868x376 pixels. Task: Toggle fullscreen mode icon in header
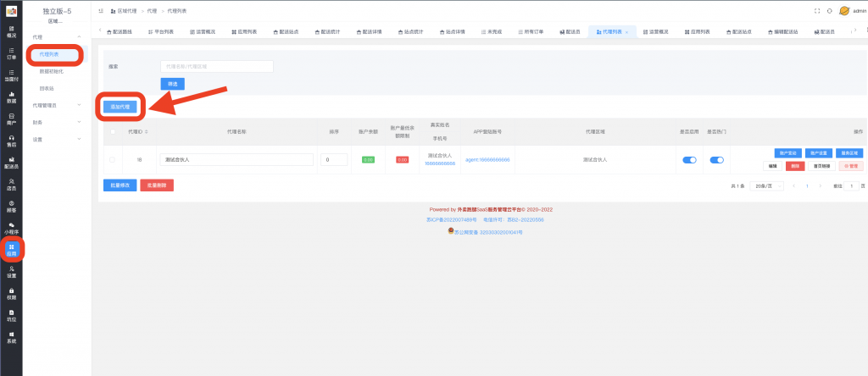tap(817, 11)
